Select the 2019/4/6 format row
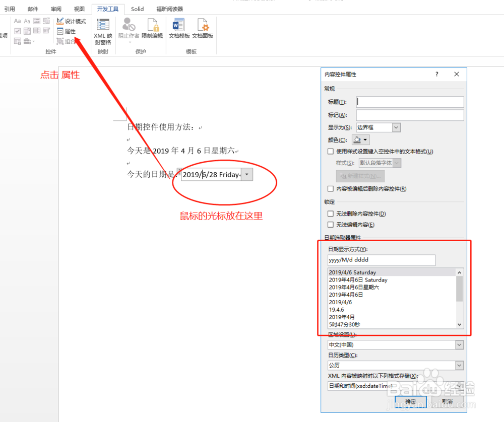The image size is (504, 422). [x=392, y=302]
